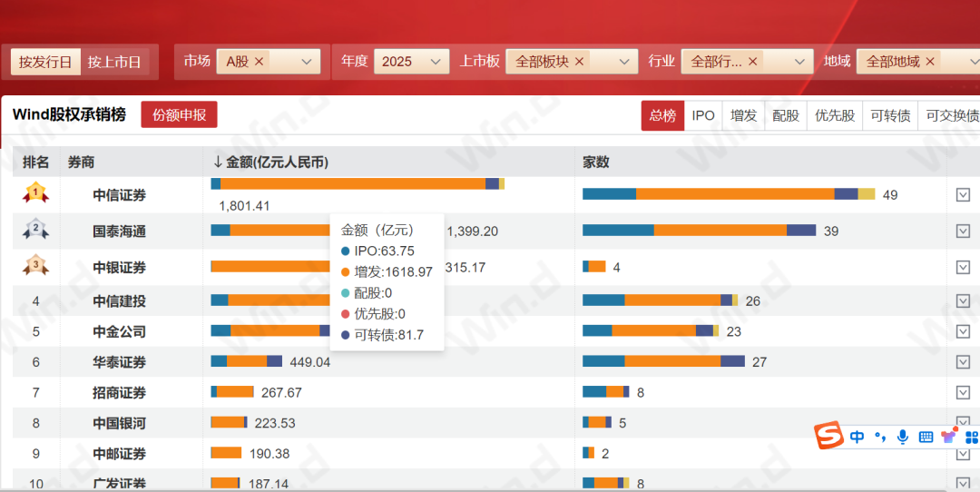Click 国泰海通 broker name
This screenshot has height=492, width=980.
[120, 231]
